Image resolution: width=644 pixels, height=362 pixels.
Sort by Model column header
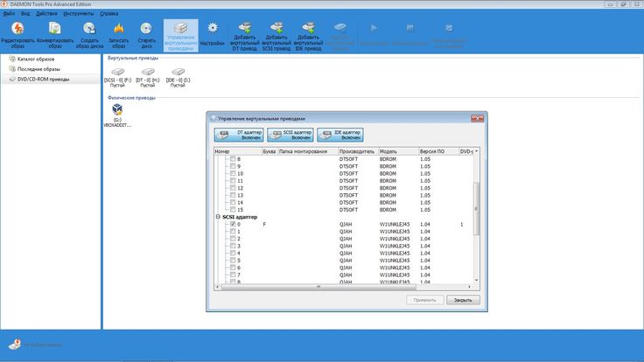(398, 151)
